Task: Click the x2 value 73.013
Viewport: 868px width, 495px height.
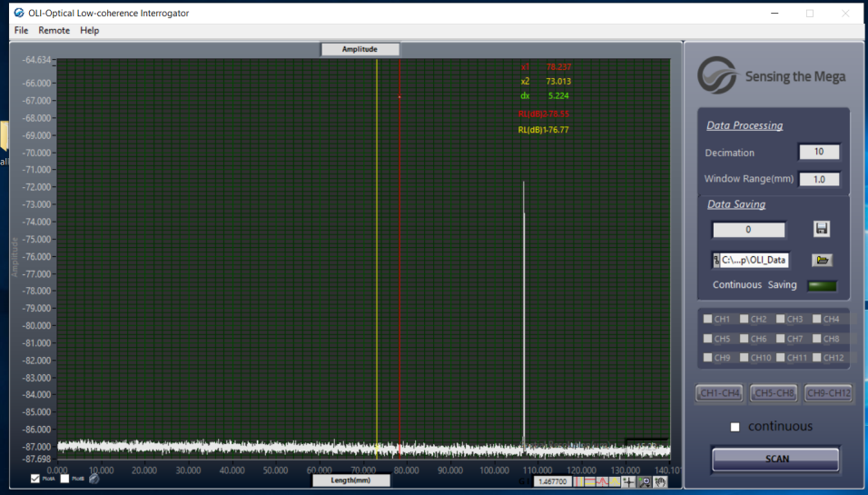Action: (558, 82)
